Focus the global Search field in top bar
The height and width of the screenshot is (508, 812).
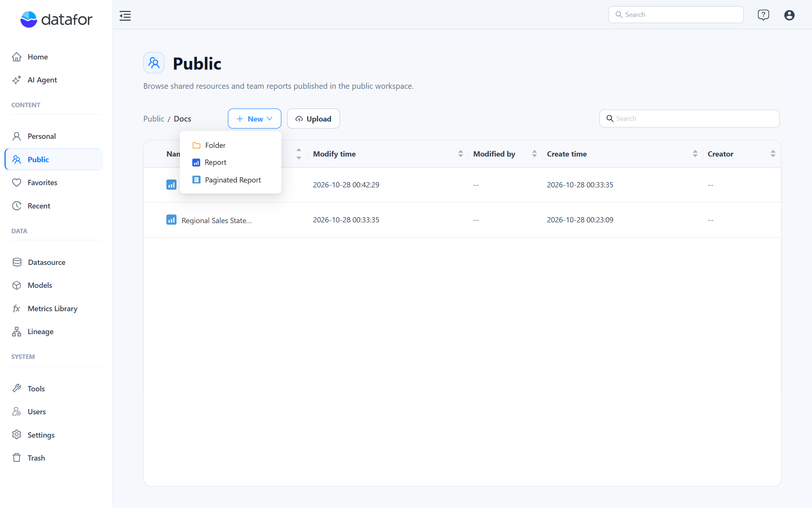click(676, 15)
